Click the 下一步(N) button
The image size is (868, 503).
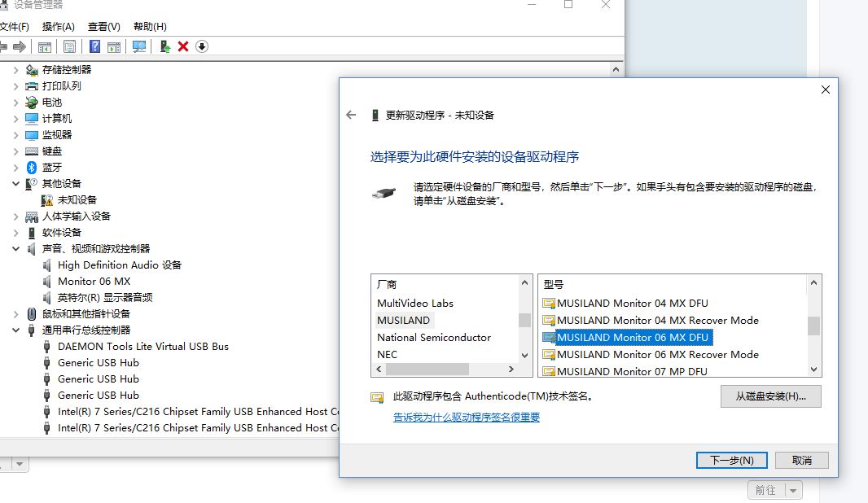coord(731,460)
